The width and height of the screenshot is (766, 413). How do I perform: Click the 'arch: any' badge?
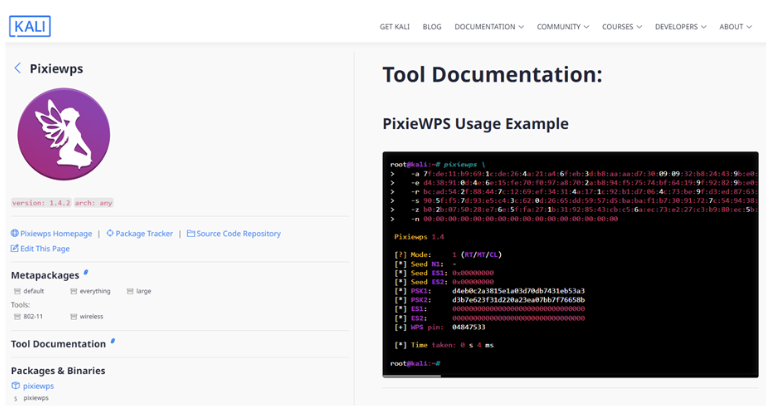point(94,203)
